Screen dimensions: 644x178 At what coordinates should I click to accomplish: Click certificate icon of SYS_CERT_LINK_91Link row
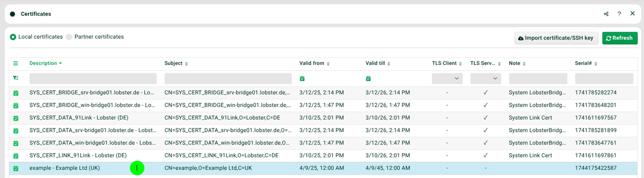point(15,155)
